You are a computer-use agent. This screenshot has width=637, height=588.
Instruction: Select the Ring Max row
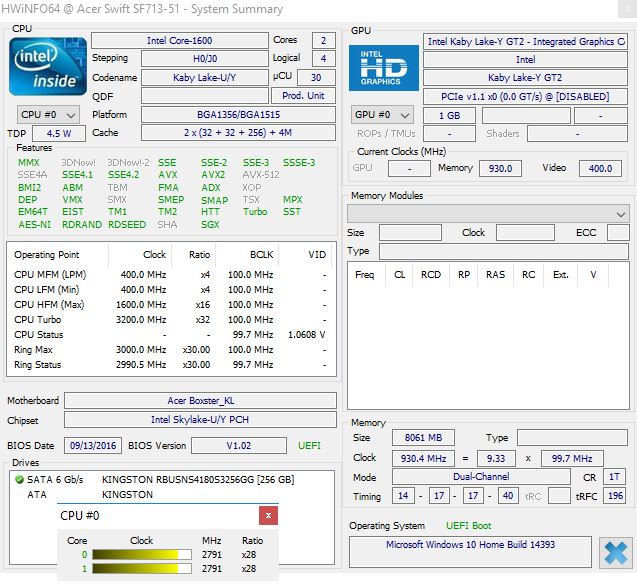[171, 350]
